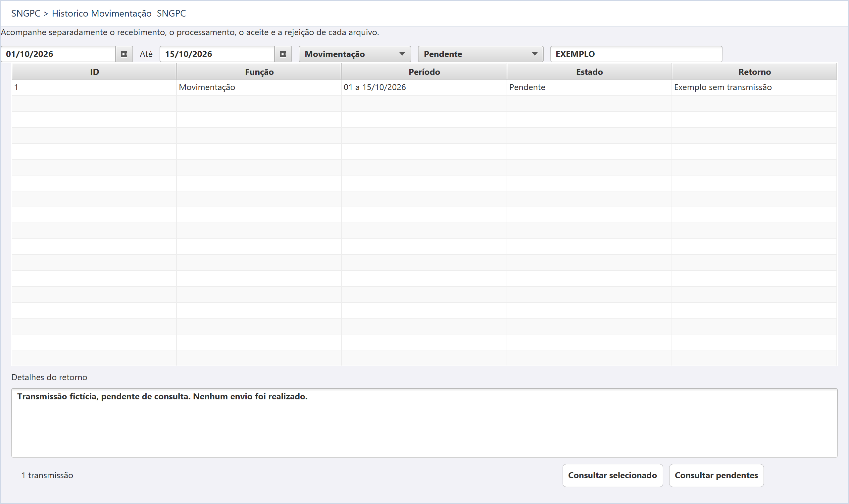This screenshot has width=849, height=504.
Task: Expand the Movimentação function dropdown
Action: [x=355, y=54]
